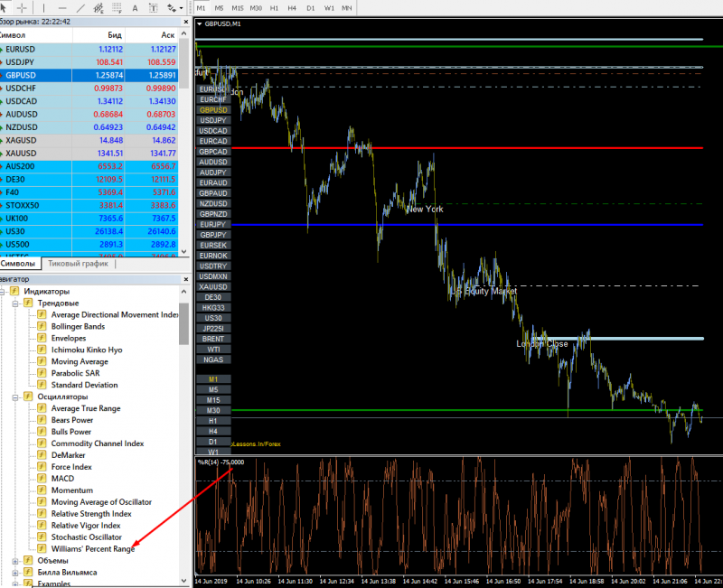Image resolution: width=723 pixels, height=588 pixels.
Task: Click the Moving Average indicator icon
Action: 42,361
